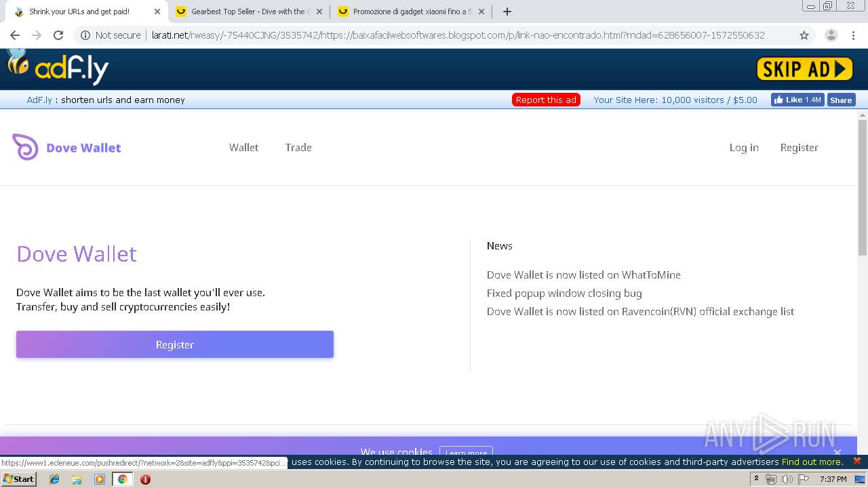Reload the current page

pyautogui.click(x=58, y=35)
